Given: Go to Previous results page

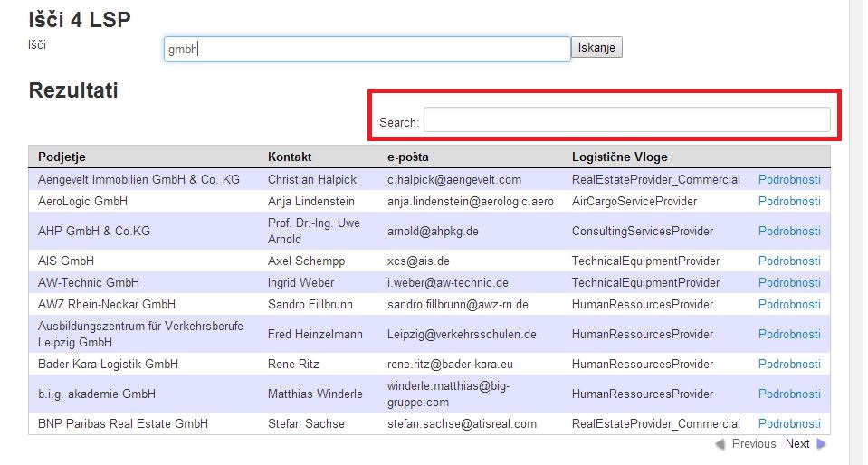Looking at the screenshot, I should coord(753,444).
